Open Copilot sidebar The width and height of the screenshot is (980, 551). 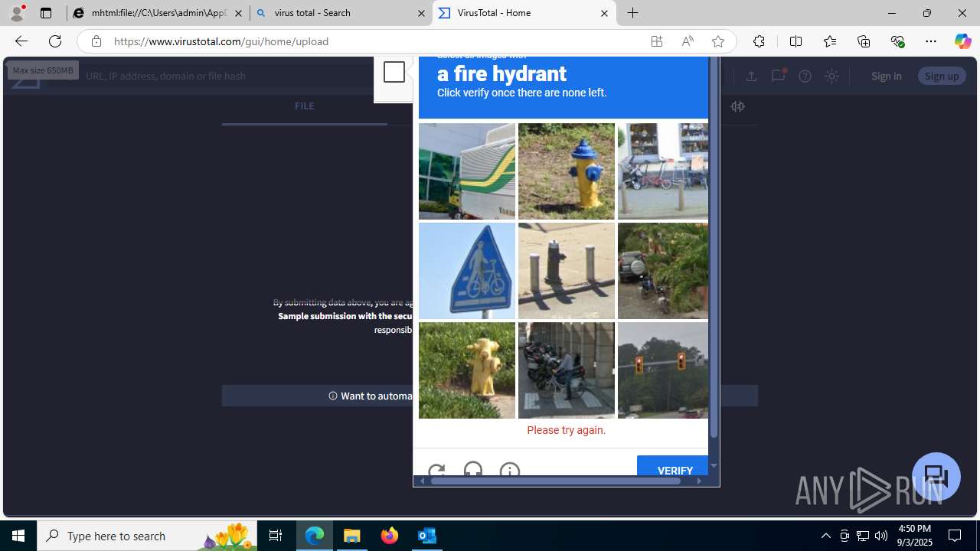coord(963,41)
